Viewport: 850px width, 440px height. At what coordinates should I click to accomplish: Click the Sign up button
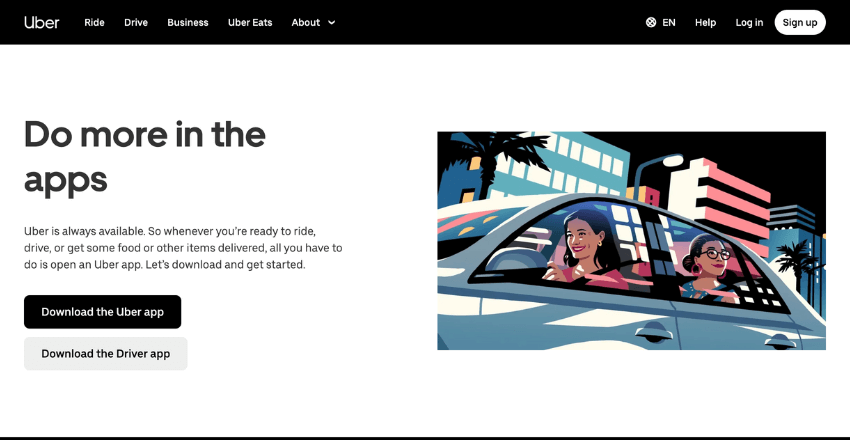point(800,22)
